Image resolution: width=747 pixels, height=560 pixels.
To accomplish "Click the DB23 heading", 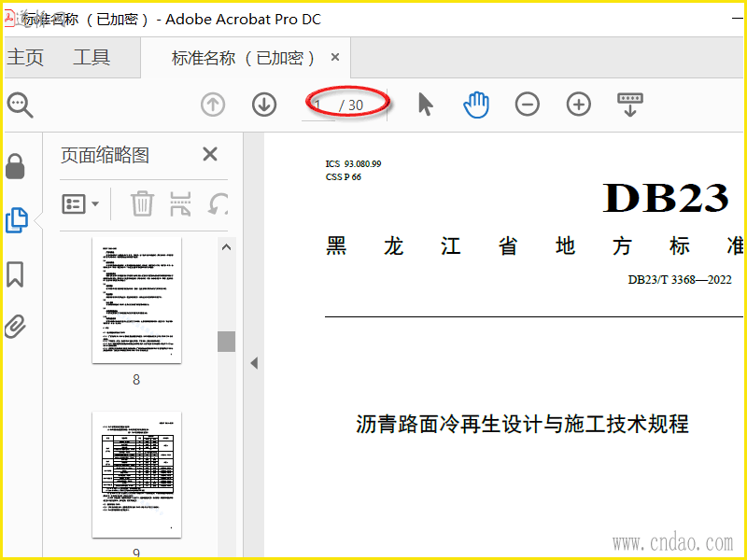I will (666, 198).
